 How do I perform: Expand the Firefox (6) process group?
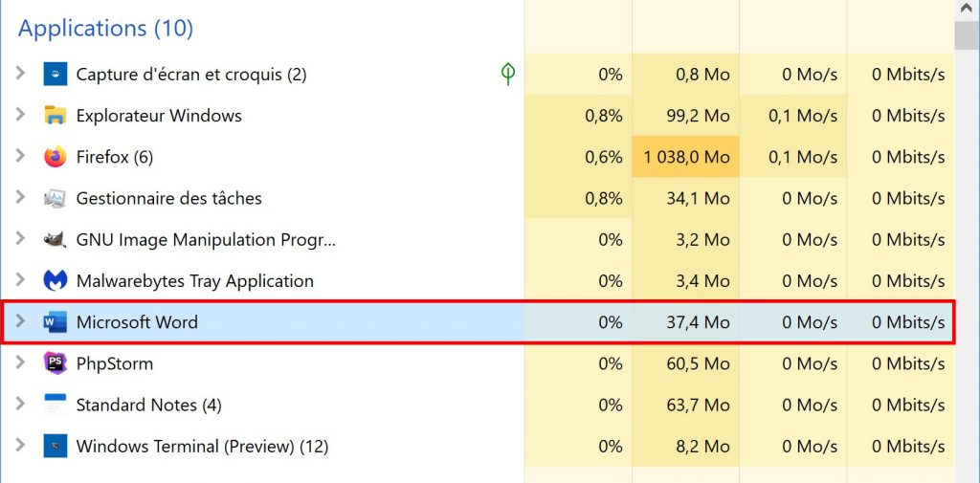(x=20, y=157)
